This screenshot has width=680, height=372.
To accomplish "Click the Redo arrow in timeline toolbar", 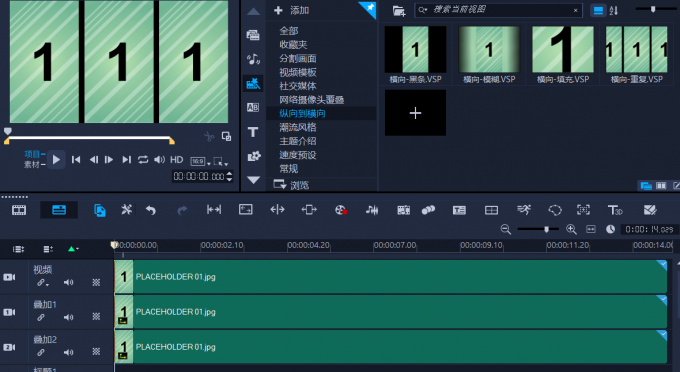I will (182, 210).
